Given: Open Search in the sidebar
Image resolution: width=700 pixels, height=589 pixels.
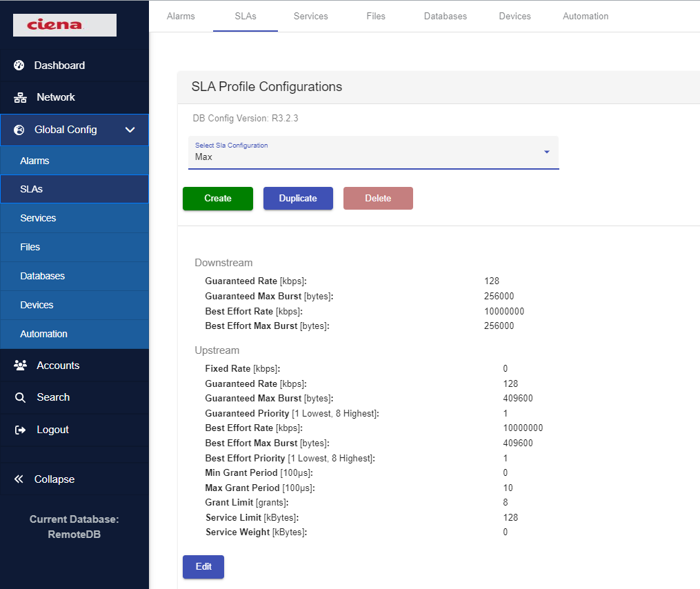Looking at the screenshot, I should tap(74, 397).
